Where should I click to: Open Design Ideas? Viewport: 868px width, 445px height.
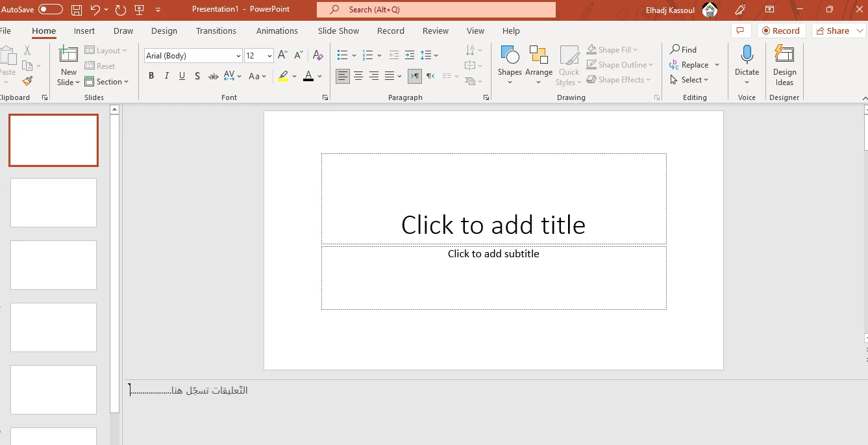[784, 65]
